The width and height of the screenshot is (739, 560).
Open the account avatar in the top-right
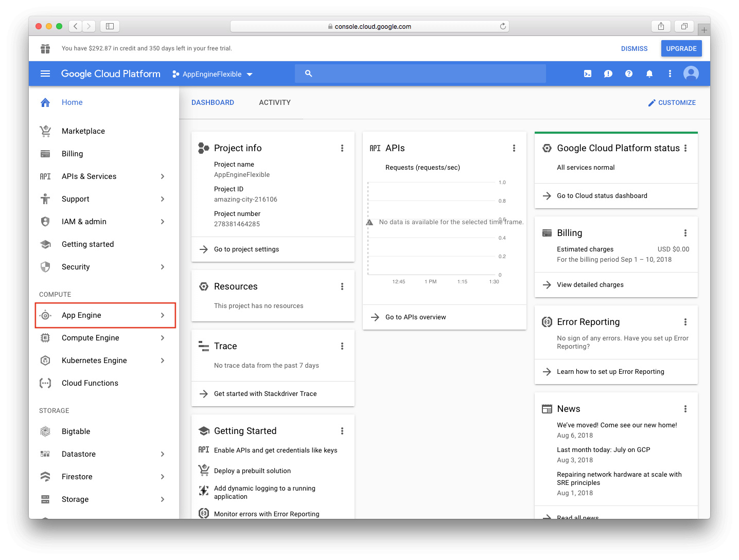tap(691, 74)
